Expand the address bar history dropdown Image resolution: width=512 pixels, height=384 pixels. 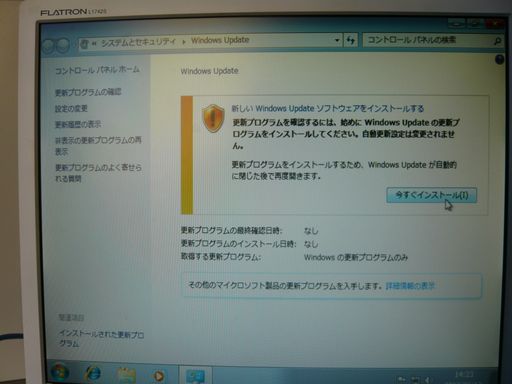click(337, 41)
